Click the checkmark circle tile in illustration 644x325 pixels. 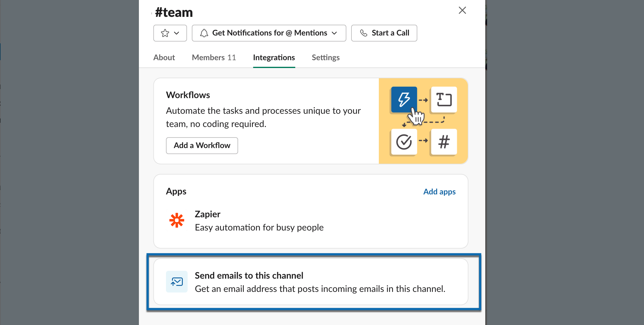click(x=404, y=142)
